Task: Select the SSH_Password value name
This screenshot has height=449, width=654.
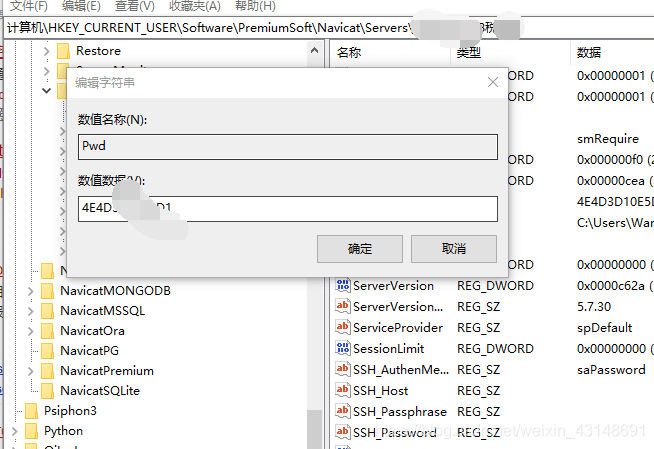Action: tap(395, 433)
